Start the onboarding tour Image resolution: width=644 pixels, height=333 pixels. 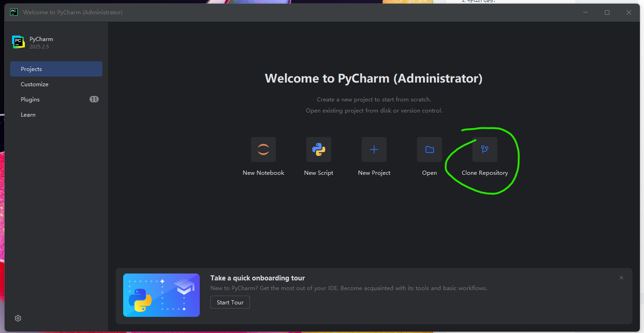[x=230, y=303]
